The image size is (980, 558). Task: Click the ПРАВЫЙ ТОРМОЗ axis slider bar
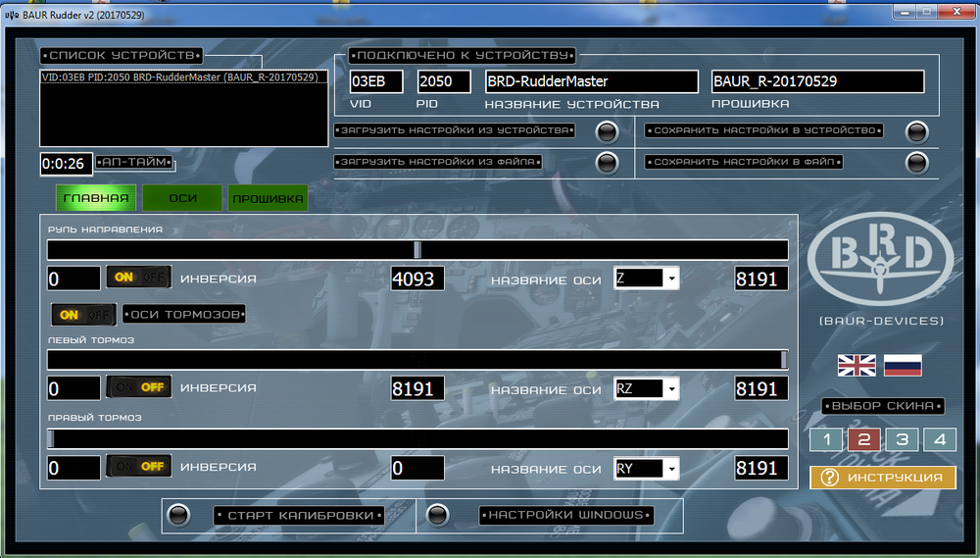pyautogui.click(x=417, y=438)
